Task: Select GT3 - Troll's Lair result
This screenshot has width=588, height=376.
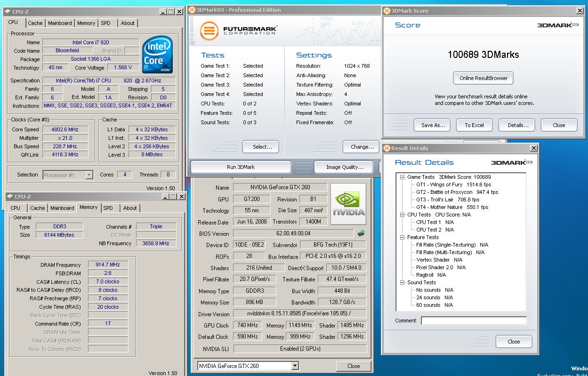Action: (448, 200)
